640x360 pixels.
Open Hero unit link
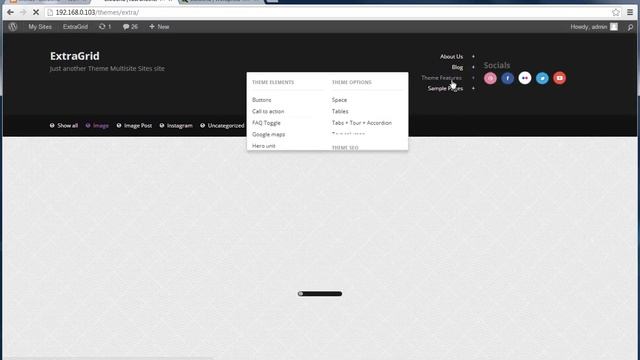(264, 146)
